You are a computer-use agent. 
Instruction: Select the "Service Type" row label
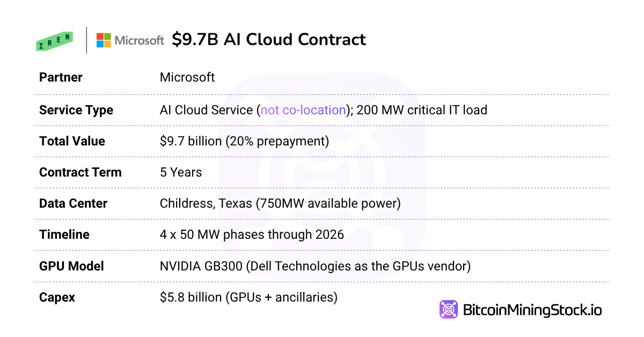pos(76,110)
